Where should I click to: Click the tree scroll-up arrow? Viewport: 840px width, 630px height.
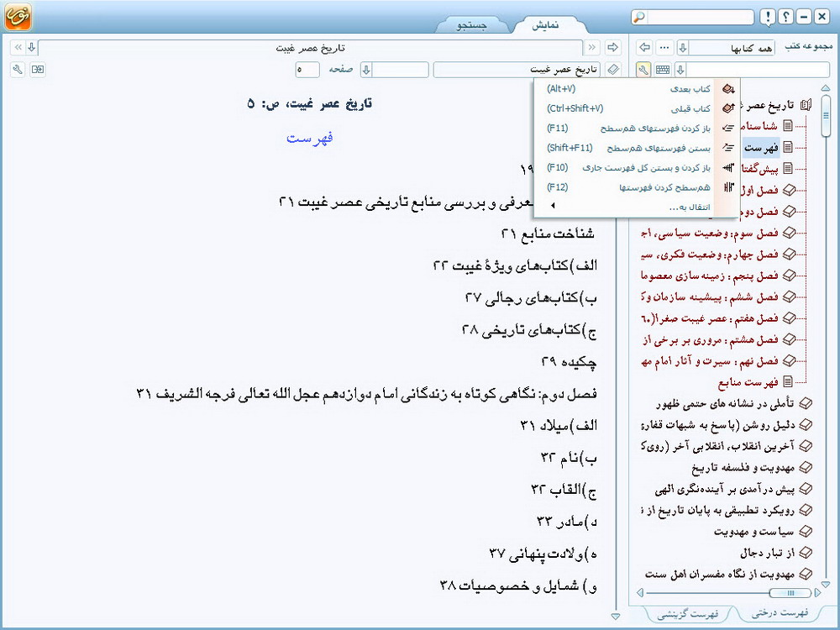click(x=826, y=88)
